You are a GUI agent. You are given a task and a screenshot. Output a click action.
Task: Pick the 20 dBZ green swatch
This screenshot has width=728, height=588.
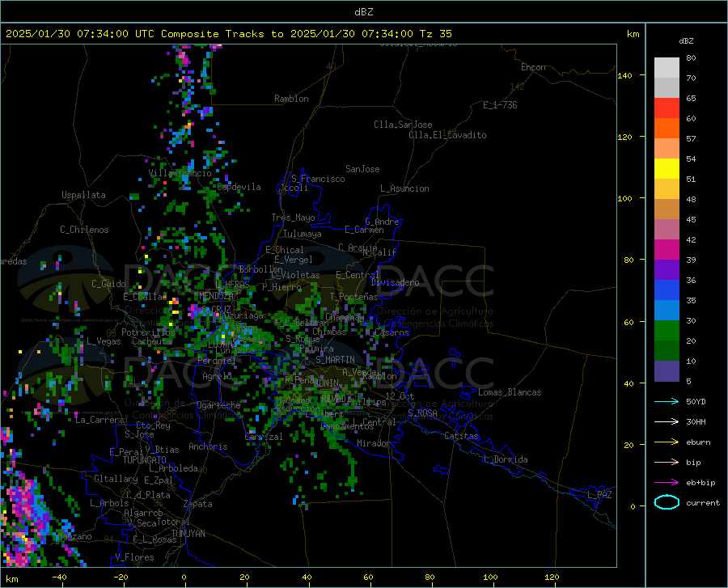667,331
